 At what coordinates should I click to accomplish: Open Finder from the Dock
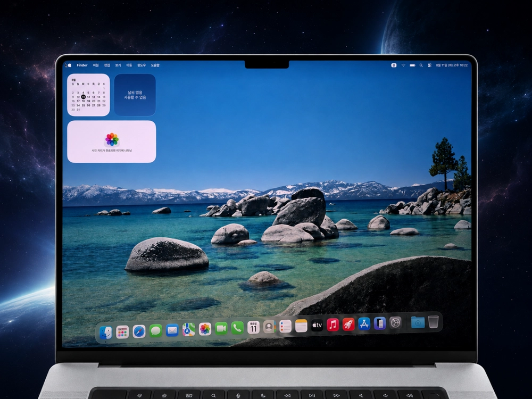pyautogui.click(x=106, y=332)
